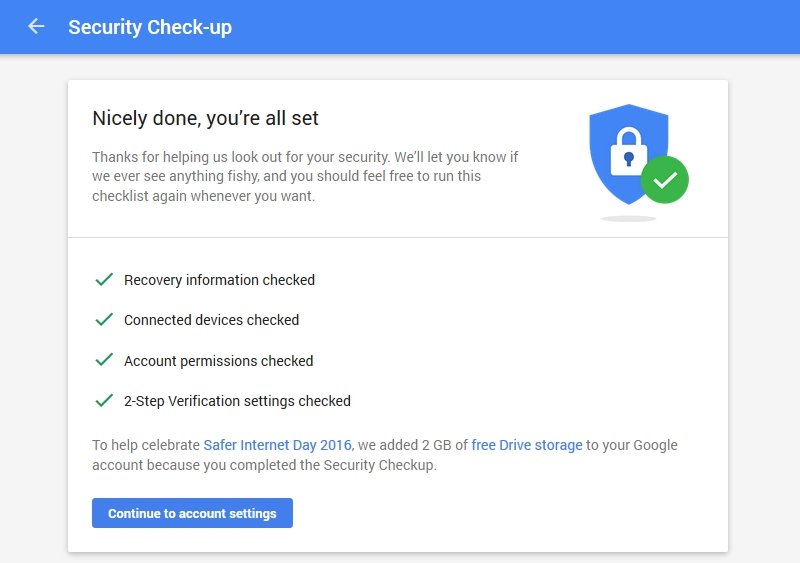Select the Account permissions checked item
This screenshot has height=563, width=800.
coord(218,360)
